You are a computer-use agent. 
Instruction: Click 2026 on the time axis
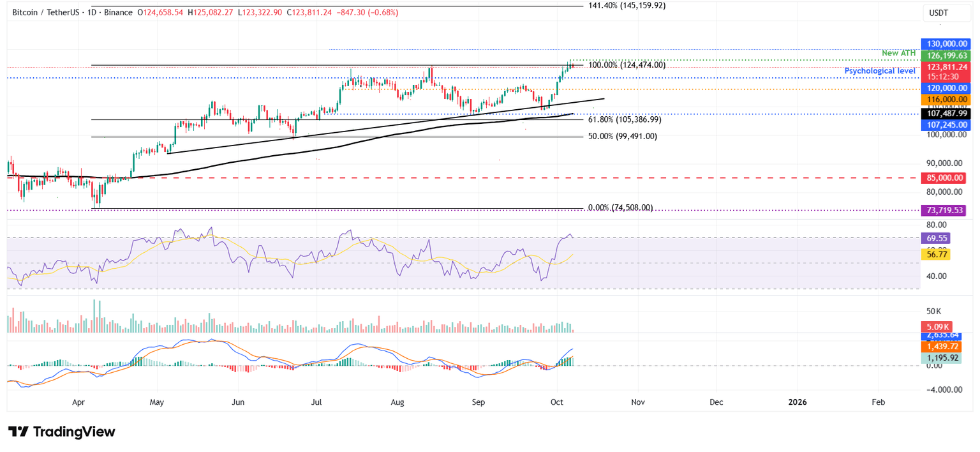pyautogui.click(x=798, y=402)
